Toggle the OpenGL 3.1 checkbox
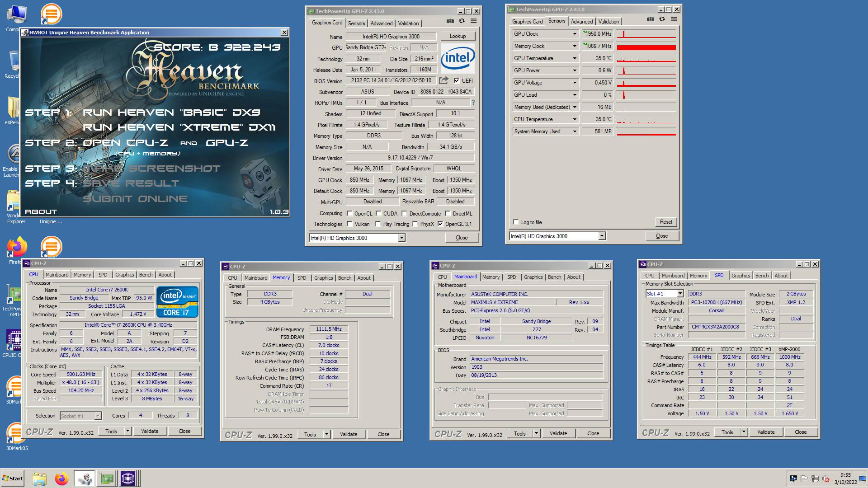868x488 pixels. click(x=440, y=224)
